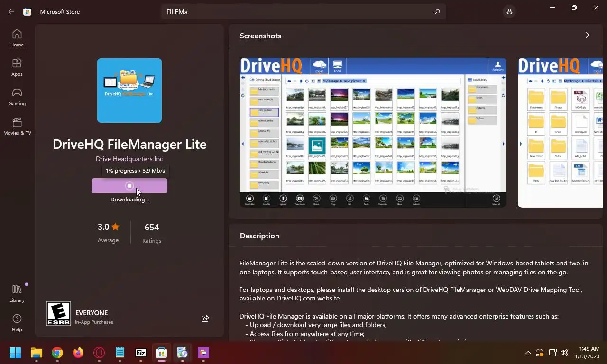The height and width of the screenshot is (364, 607).
Task: Open the Apps section in sidebar
Action: (17, 67)
